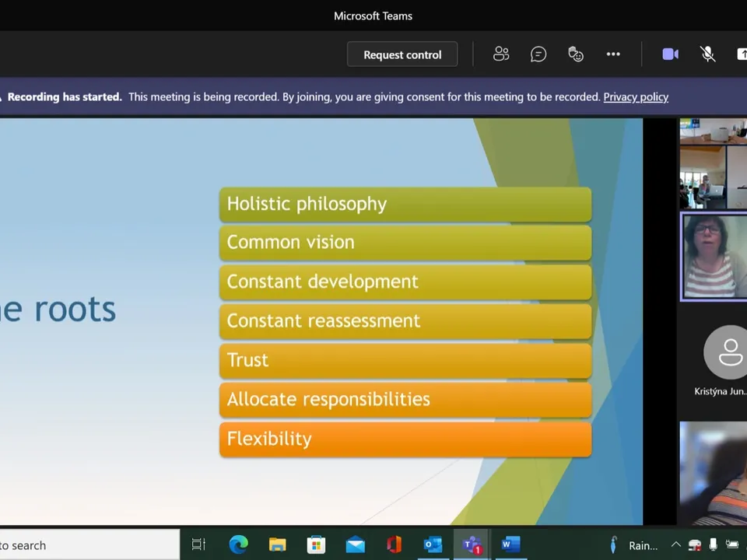Screen dimensions: 747x560
Task: Click the share content icon
Action: coord(742,54)
